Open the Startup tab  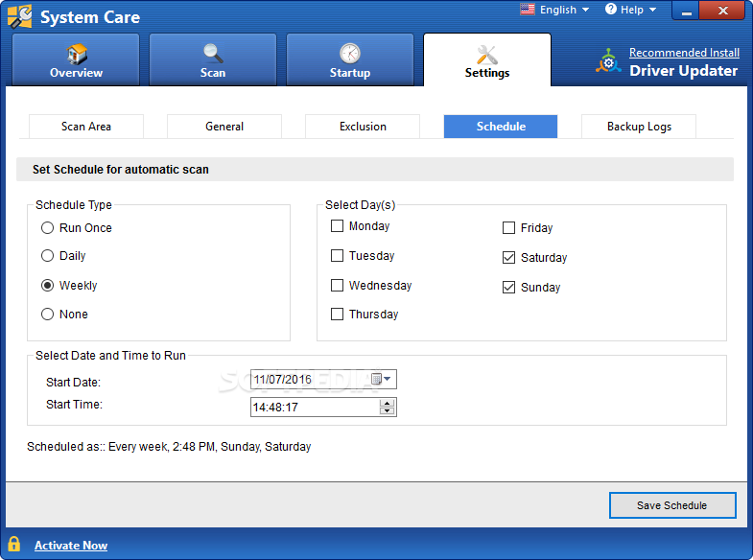350,59
